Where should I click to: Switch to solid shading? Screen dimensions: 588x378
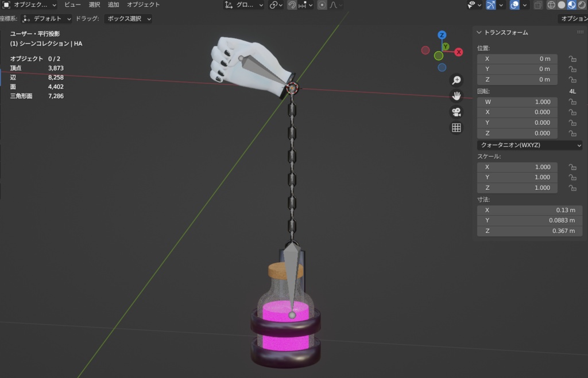[x=562, y=5]
